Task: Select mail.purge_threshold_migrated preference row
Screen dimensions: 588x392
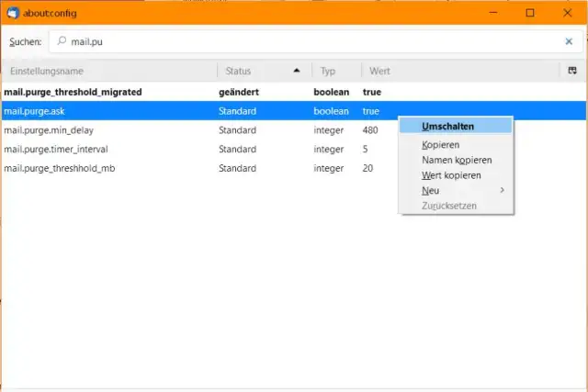Action: tap(73, 92)
